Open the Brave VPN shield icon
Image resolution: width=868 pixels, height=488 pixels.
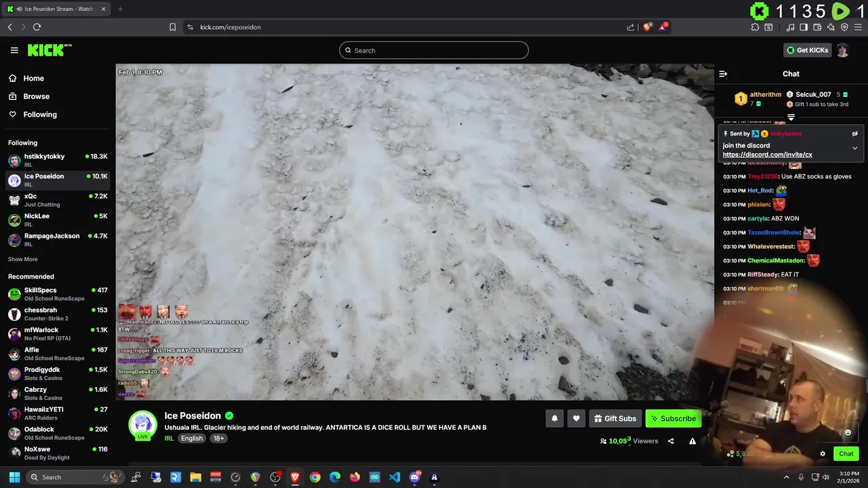(844, 27)
